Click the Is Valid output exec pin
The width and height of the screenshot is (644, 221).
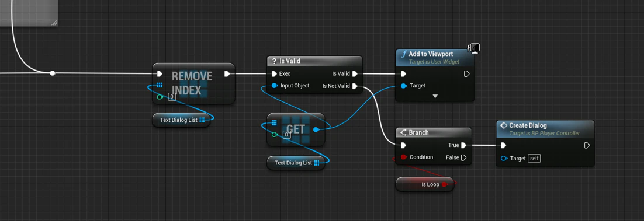click(355, 74)
